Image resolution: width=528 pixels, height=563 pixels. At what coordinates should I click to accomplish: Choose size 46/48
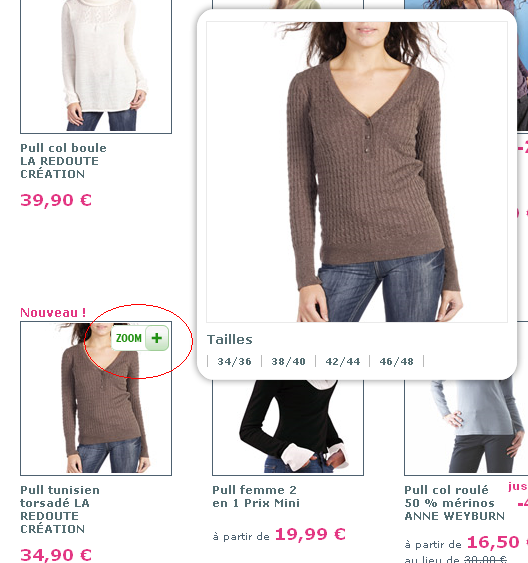pyautogui.click(x=397, y=361)
